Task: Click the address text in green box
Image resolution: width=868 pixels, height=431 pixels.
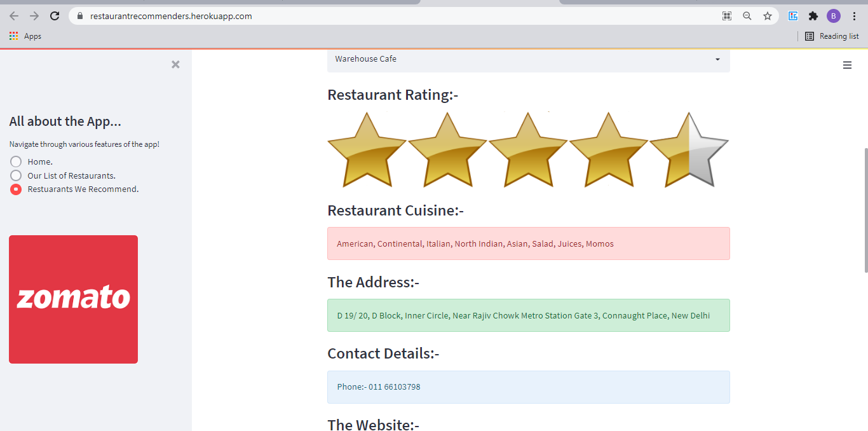Action: click(524, 315)
